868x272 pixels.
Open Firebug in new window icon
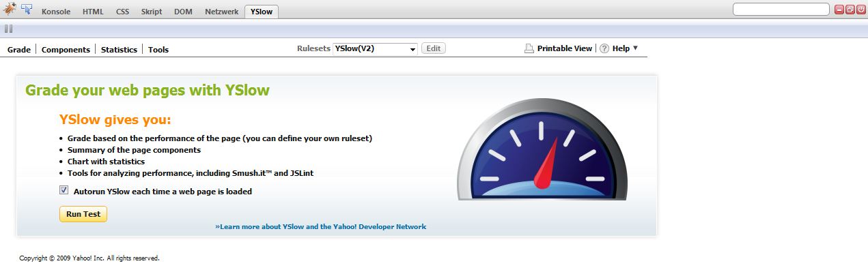(850, 10)
